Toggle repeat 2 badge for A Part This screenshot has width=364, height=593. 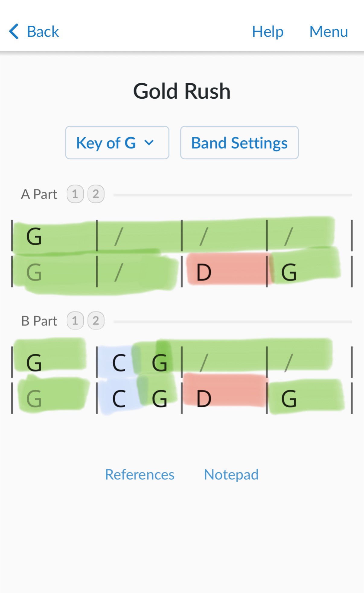(x=96, y=194)
